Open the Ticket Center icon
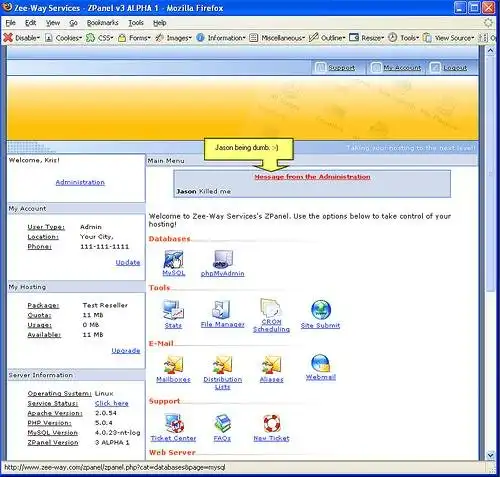 point(174,423)
